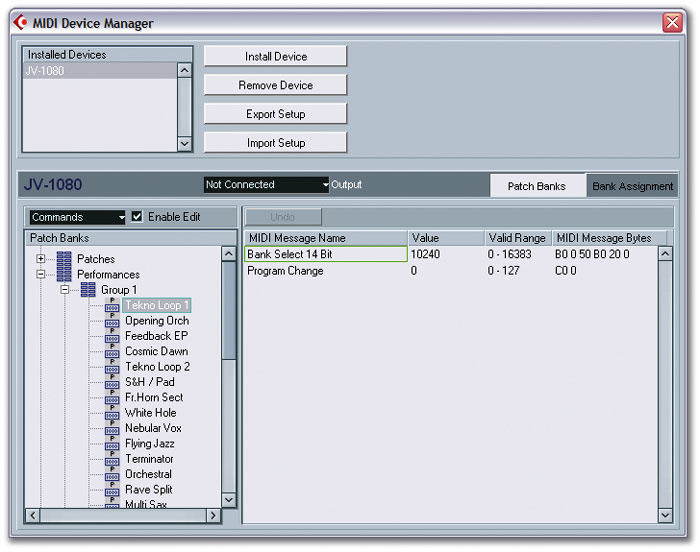The image size is (700, 552).
Task: Switch to the Patch Banks tab
Action: click(x=537, y=186)
